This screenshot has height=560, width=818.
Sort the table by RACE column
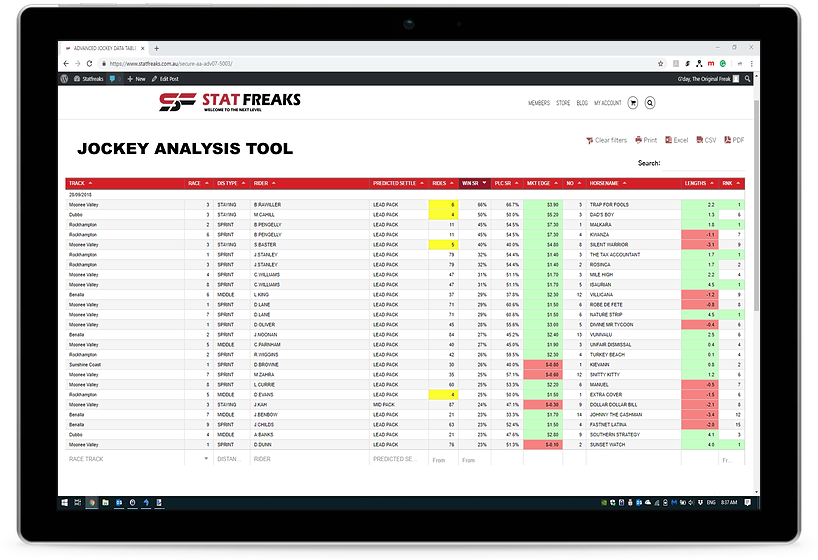point(198,183)
